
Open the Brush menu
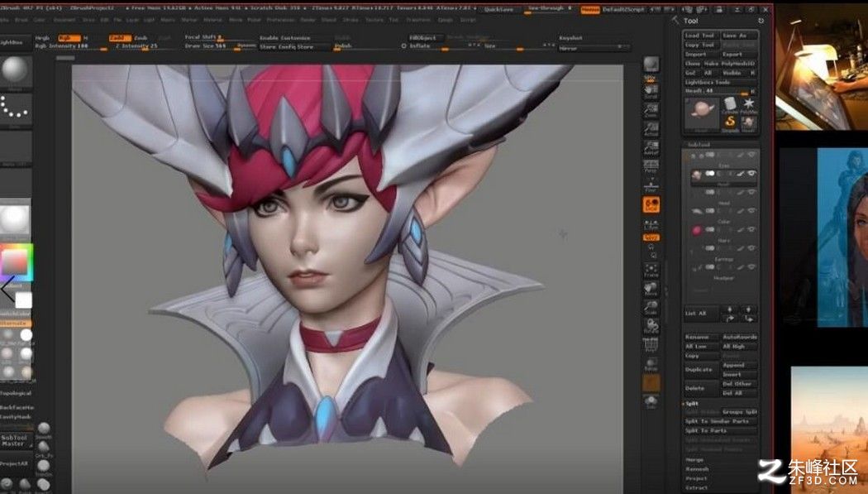point(21,19)
